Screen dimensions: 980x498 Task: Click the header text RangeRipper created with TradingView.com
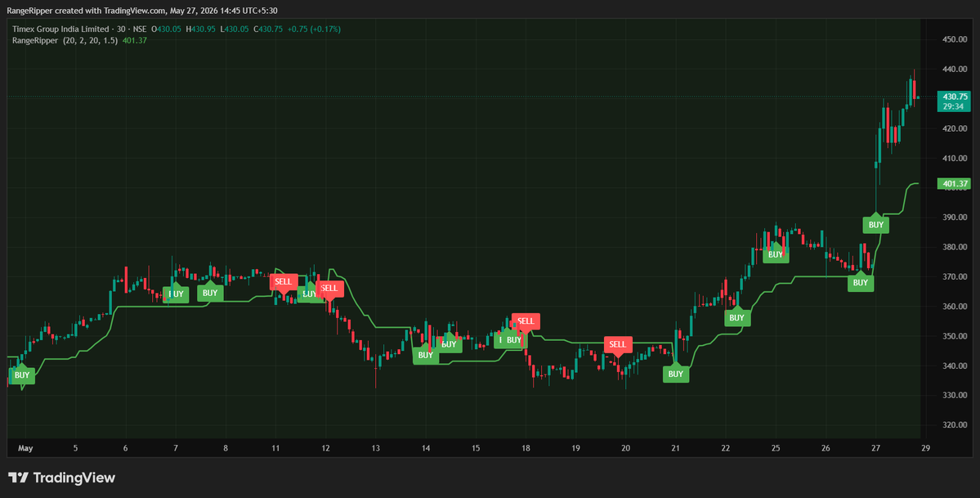pos(87,11)
